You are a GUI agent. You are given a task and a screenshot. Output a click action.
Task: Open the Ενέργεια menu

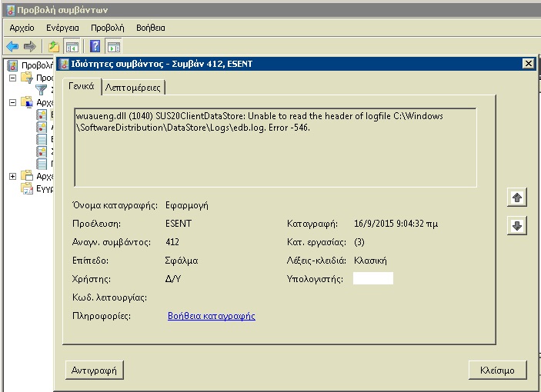point(62,28)
